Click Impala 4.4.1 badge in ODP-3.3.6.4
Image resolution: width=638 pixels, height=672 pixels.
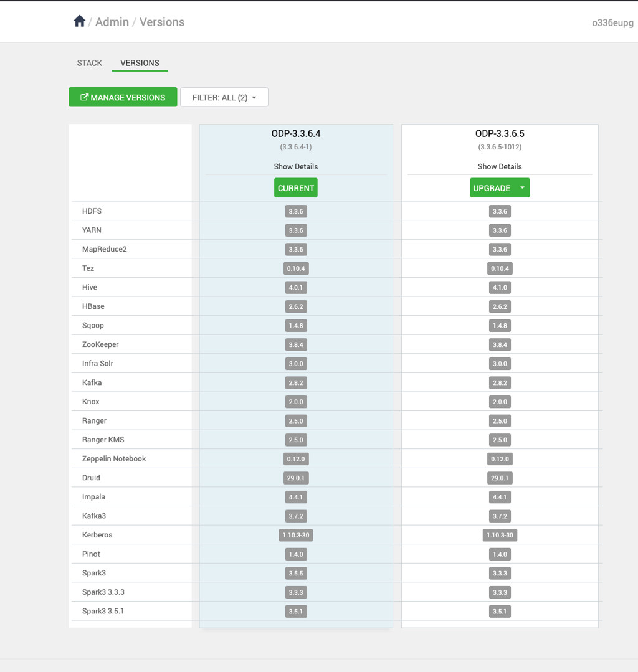pos(296,497)
